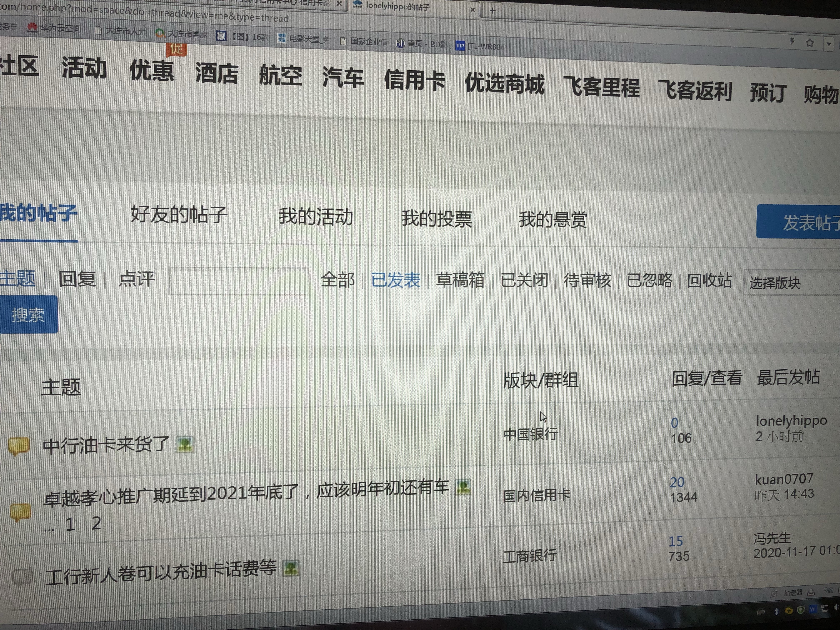
Task: Select the 回复 filter link
Action: pos(77,279)
